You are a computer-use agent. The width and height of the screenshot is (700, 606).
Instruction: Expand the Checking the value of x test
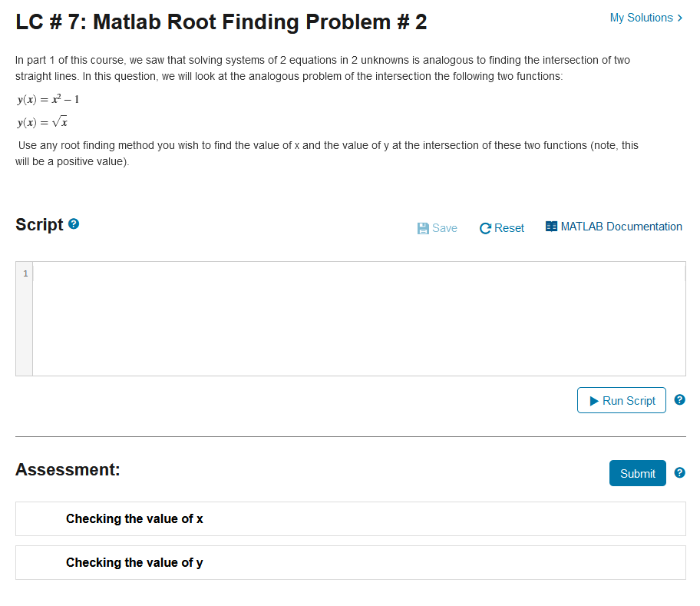point(134,518)
